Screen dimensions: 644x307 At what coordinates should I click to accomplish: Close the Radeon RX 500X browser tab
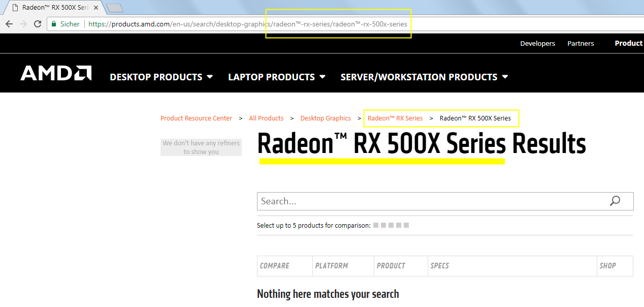96,8
